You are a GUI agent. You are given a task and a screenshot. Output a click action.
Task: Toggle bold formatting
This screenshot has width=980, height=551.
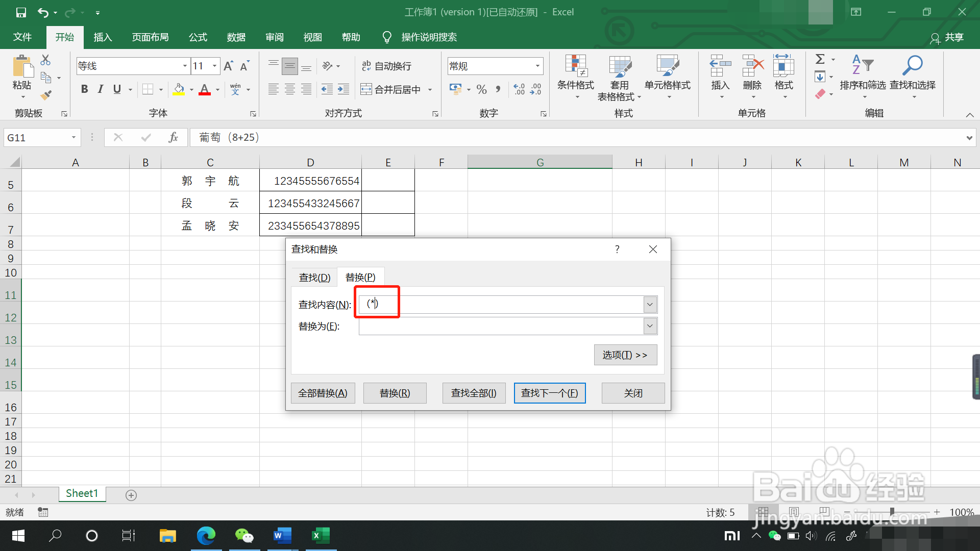tap(85, 89)
